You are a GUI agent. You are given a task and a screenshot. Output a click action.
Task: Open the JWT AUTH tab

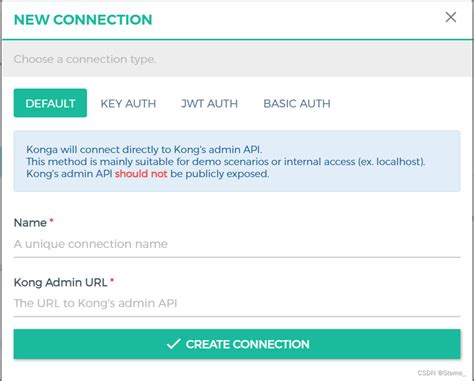click(x=209, y=103)
